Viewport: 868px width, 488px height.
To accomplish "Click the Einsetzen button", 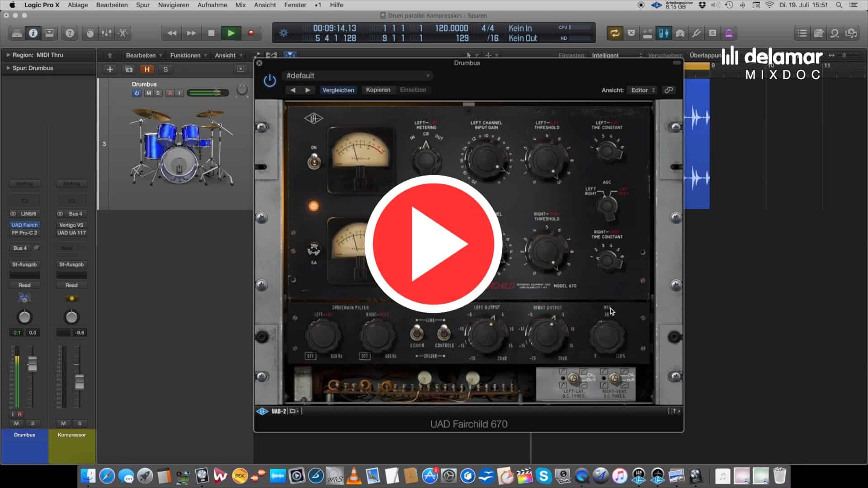I will click(413, 90).
